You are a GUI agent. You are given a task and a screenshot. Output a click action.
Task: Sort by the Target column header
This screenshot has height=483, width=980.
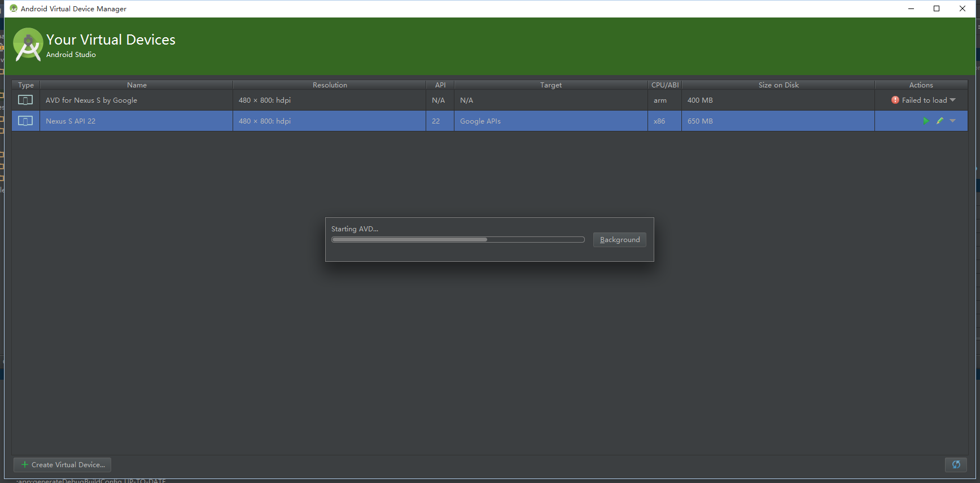point(551,85)
